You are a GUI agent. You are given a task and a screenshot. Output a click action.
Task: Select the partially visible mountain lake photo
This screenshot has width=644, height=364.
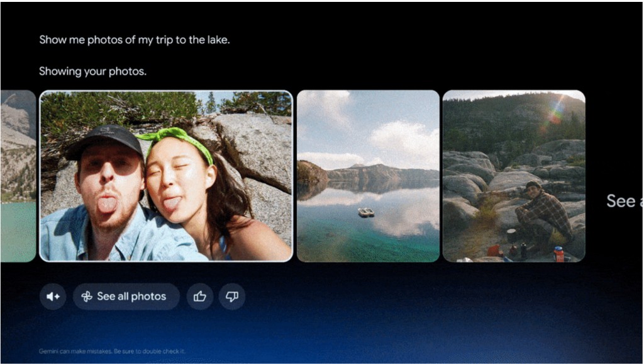tap(18, 176)
